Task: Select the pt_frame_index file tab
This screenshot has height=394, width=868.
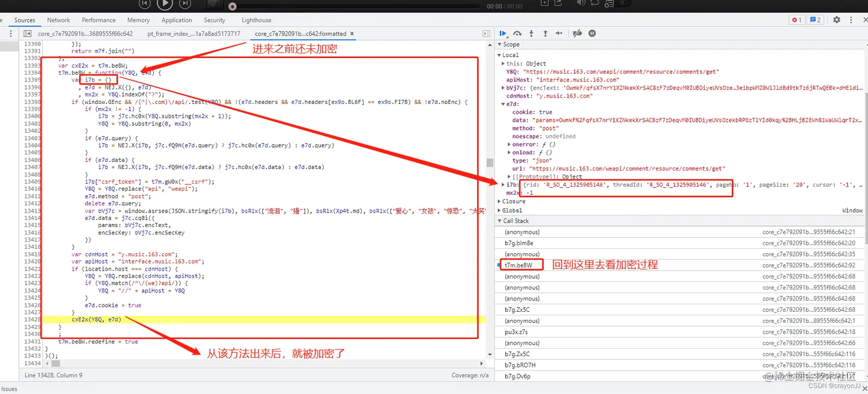Action: pyautogui.click(x=193, y=34)
